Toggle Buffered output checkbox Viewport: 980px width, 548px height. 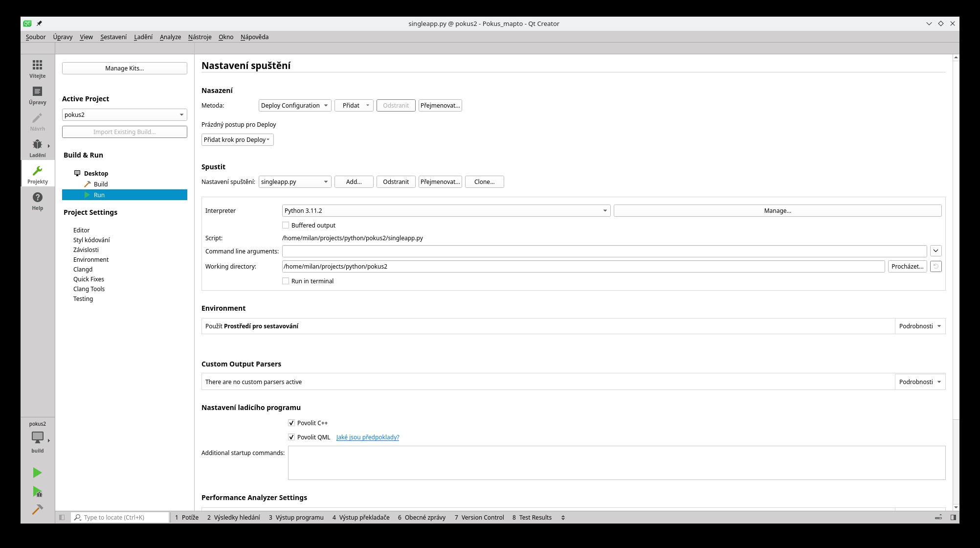(286, 225)
